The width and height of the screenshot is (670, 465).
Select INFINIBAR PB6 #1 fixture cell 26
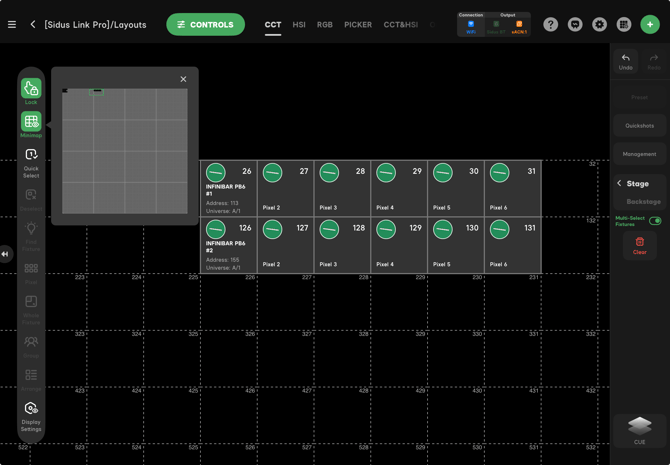pos(228,188)
